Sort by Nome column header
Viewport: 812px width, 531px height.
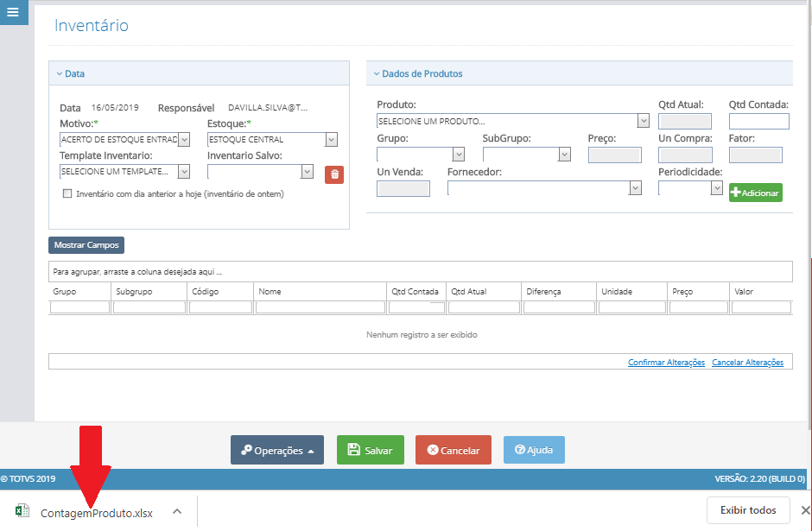point(270,291)
